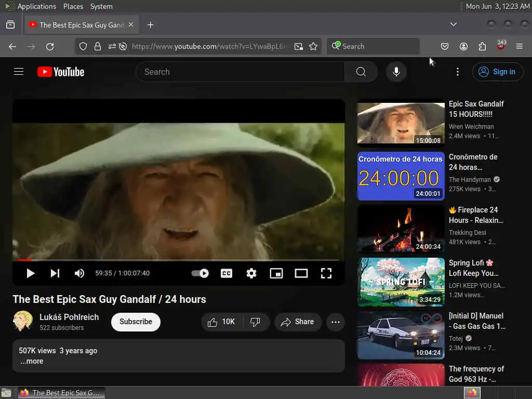The image size is (532, 399).
Task: Open the clock Mon Jun 3 12:23 AM
Action: coord(497,6)
